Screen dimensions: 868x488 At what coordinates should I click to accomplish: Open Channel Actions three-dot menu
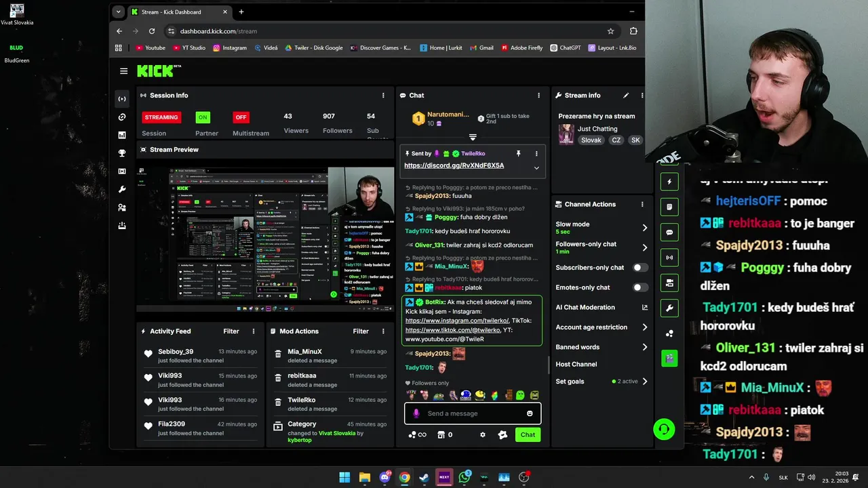click(642, 204)
